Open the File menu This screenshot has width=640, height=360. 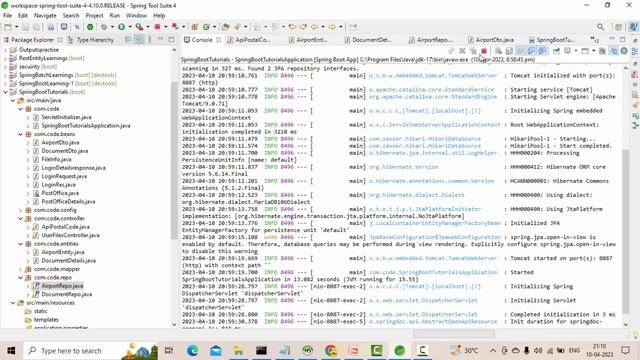point(7,16)
